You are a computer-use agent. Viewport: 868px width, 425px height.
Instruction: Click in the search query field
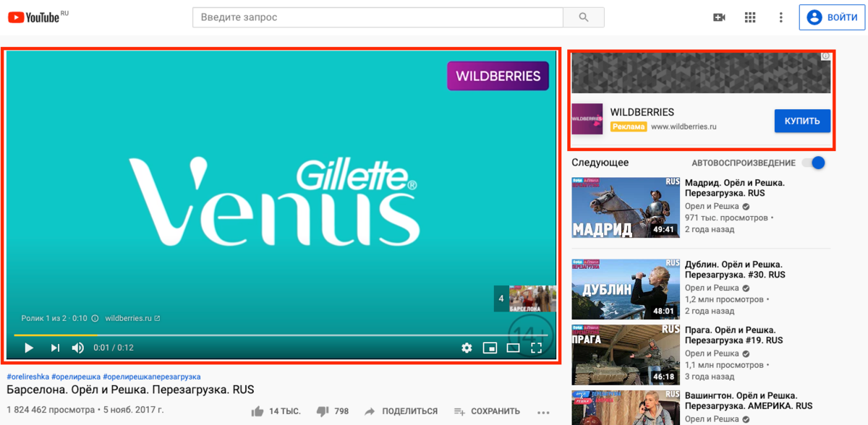click(x=378, y=17)
